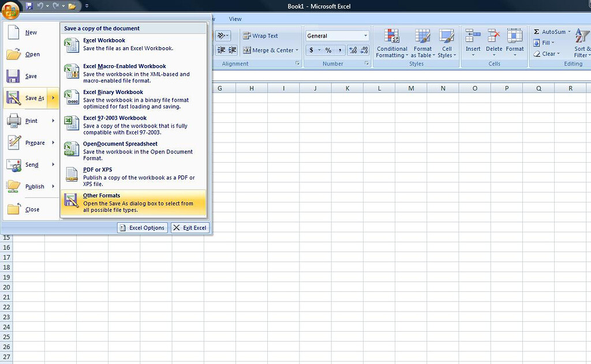
Task: Switch to the View tab
Action: [x=234, y=18]
